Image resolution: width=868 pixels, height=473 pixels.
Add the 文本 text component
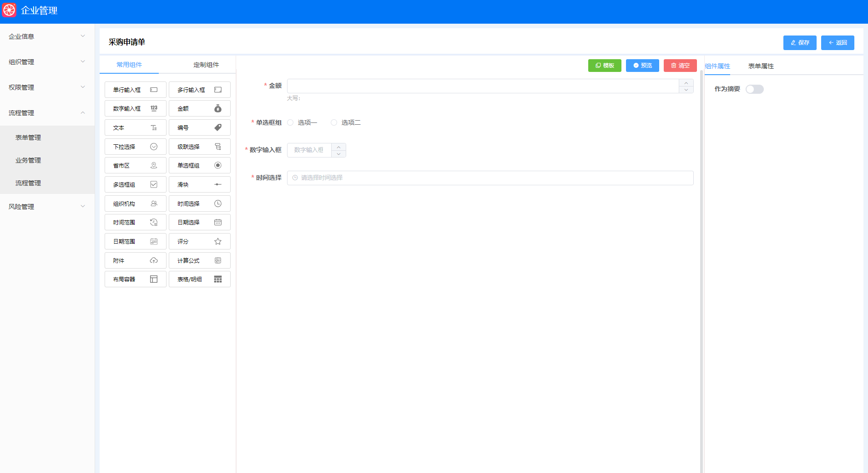coord(136,127)
